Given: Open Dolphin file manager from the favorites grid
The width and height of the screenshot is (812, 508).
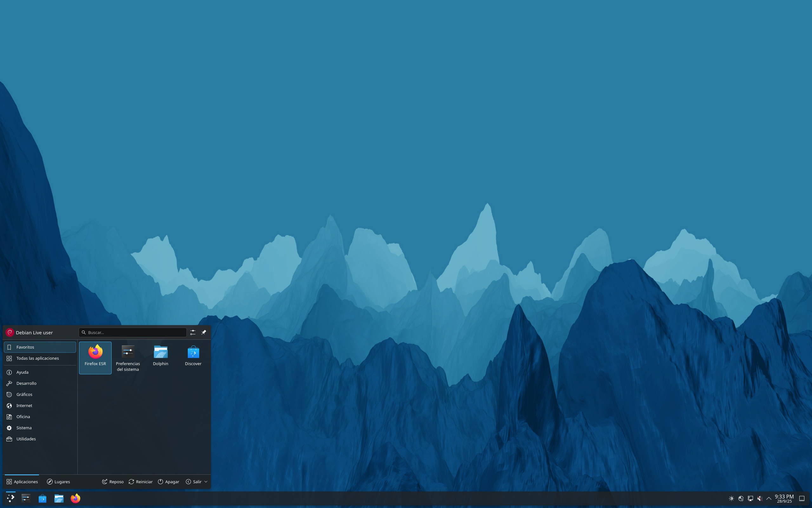Looking at the screenshot, I should pos(160,358).
